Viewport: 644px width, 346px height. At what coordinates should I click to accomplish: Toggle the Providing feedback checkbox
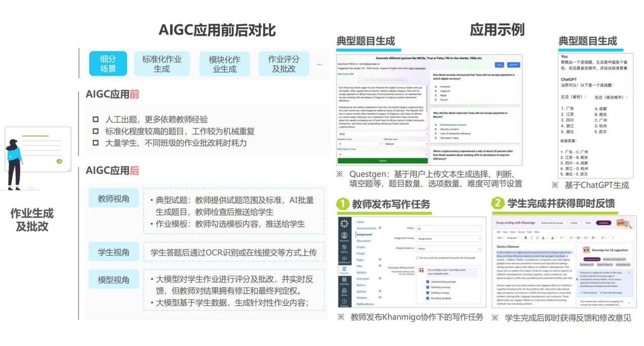[x=428, y=298]
